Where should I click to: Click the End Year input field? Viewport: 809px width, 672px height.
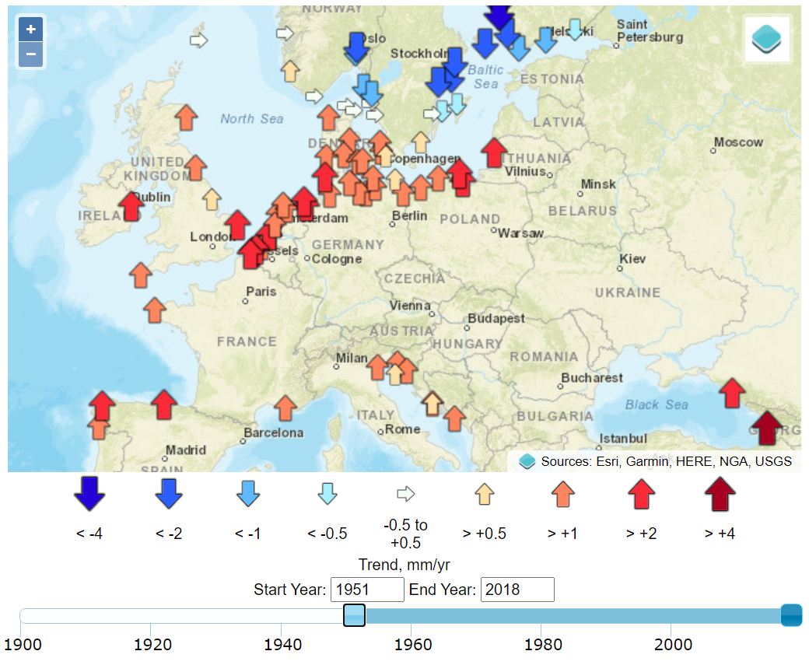coord(517,590)
